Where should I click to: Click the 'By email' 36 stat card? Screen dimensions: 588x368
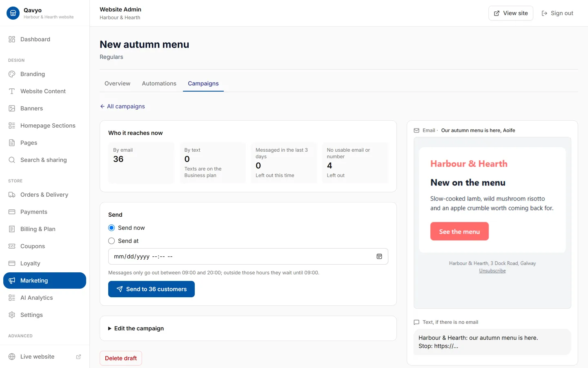pyautogui.click(x=141, y=163)
